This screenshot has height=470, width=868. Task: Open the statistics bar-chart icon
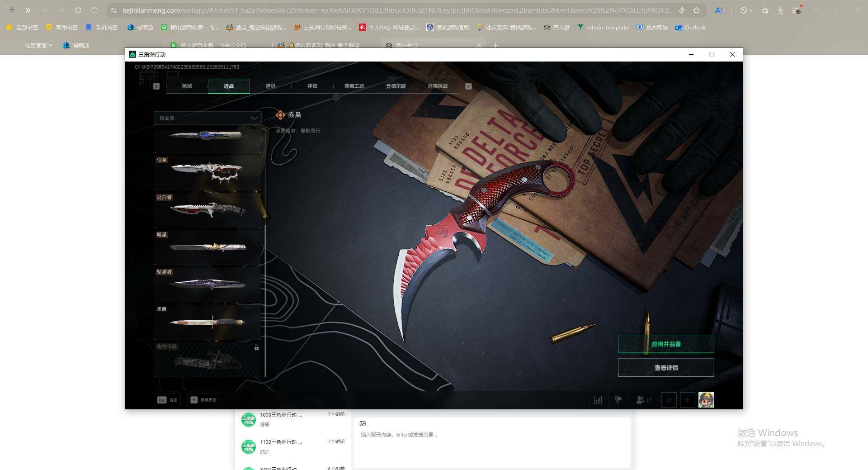(598, 400)
